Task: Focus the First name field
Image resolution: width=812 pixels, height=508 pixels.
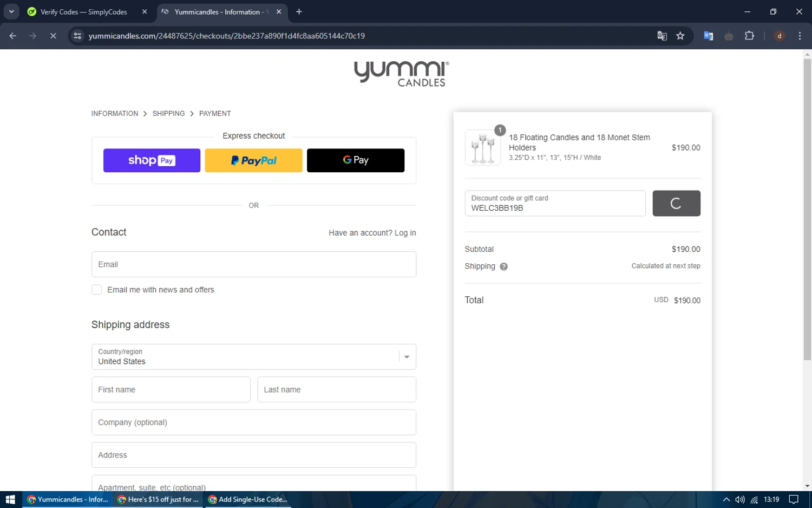Action: (171, 389)
